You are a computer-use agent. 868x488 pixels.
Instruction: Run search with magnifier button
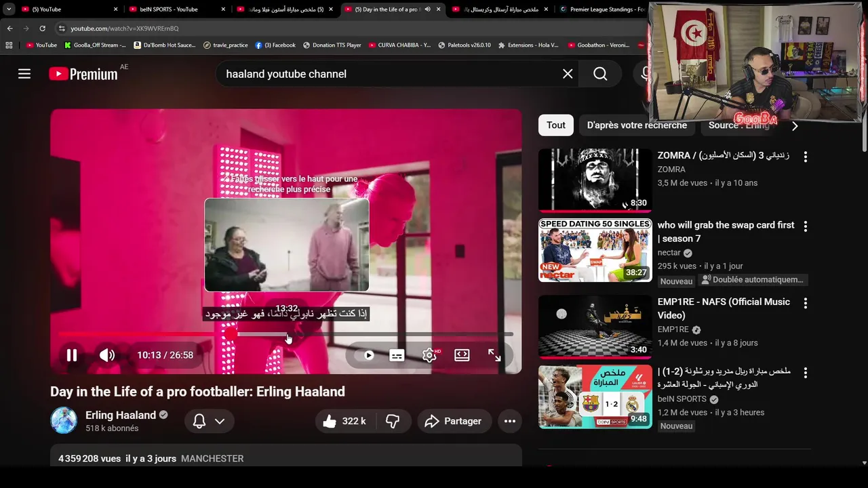pos(600,74)
